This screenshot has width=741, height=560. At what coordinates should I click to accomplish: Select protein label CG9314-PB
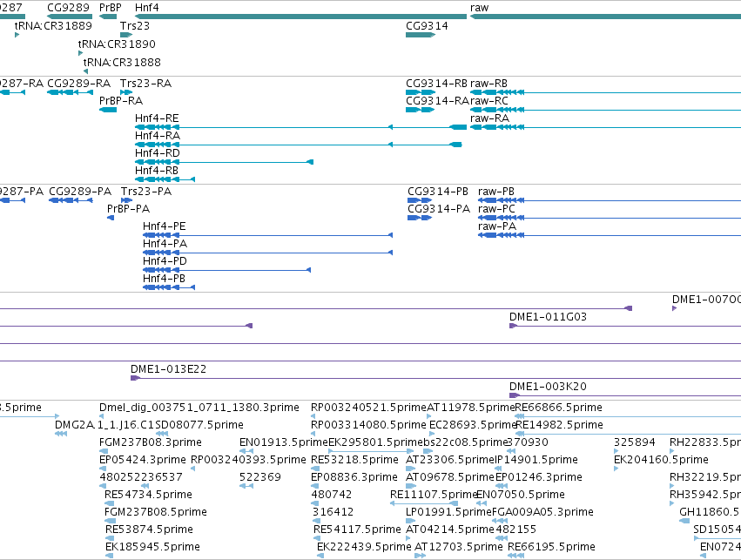[x=438, y=192]
